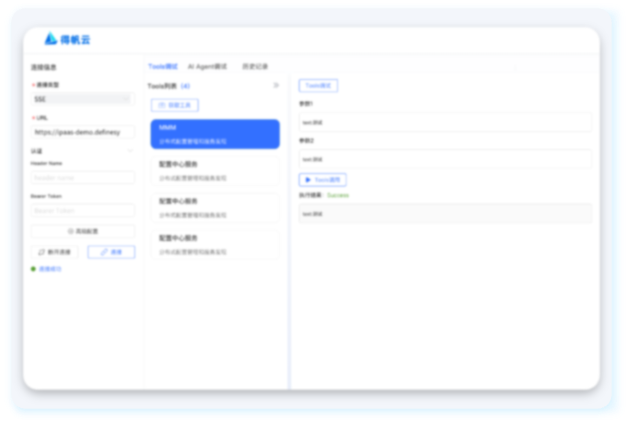This screenshot has width=629, height=423.
Task: Click the collapse icon beside the Tools list header
Action: (x=276, y=86)
